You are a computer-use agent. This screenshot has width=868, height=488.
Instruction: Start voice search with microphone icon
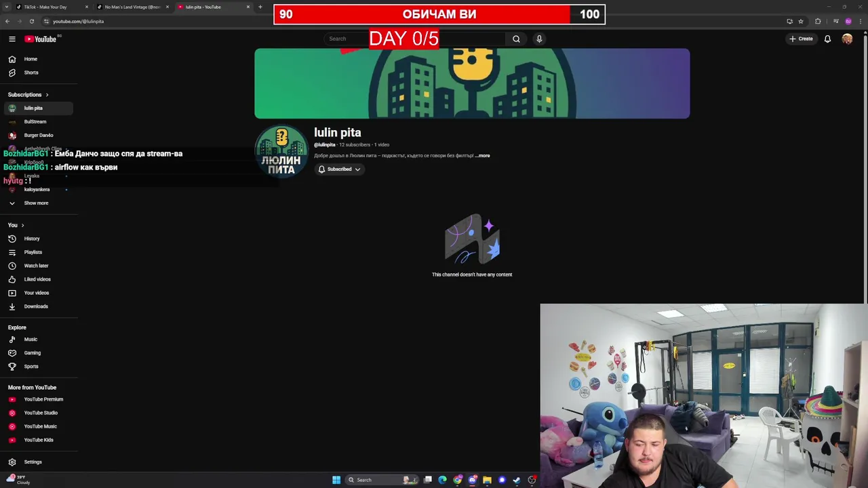pyautogui.click(x=539, y=39)
